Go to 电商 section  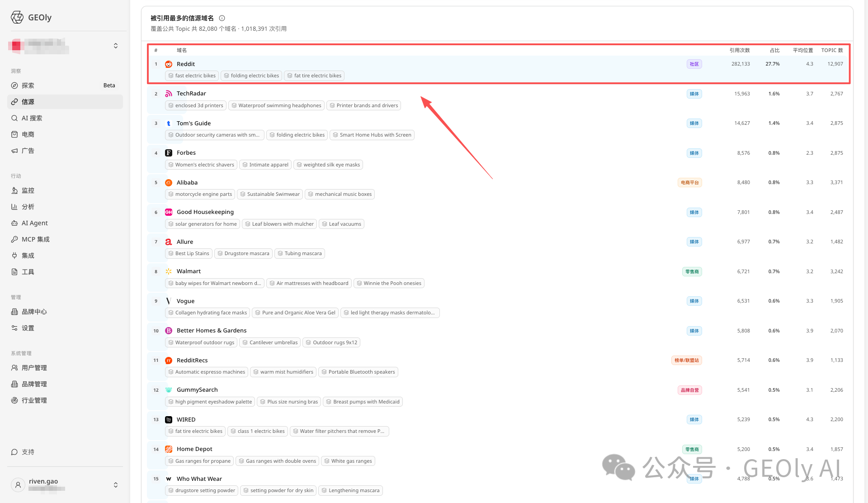65,134
